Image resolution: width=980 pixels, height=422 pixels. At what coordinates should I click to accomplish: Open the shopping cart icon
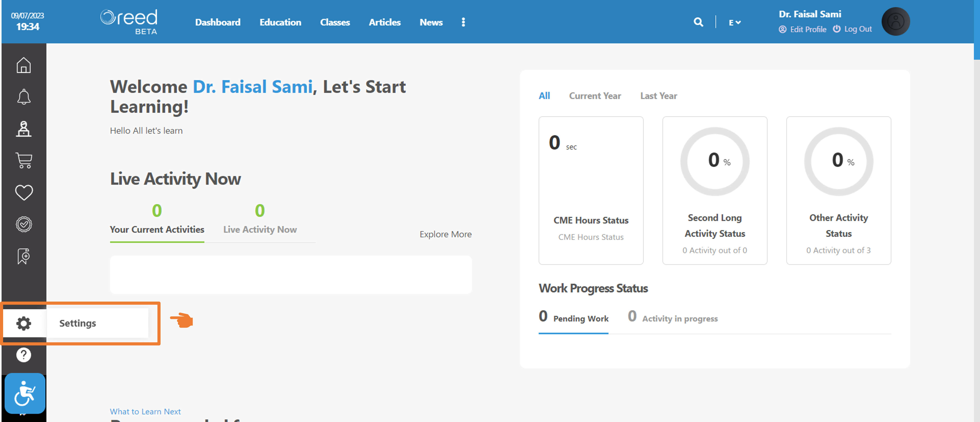coord(24,160)
